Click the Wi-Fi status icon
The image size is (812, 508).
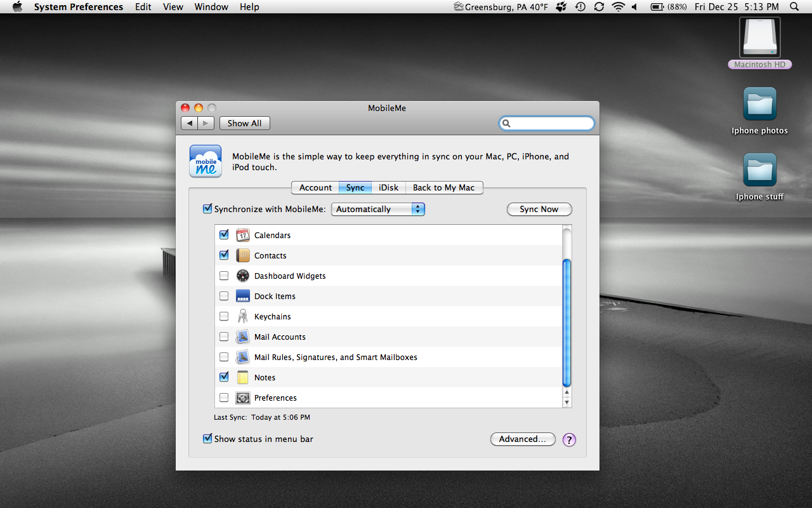pos(618,7)
